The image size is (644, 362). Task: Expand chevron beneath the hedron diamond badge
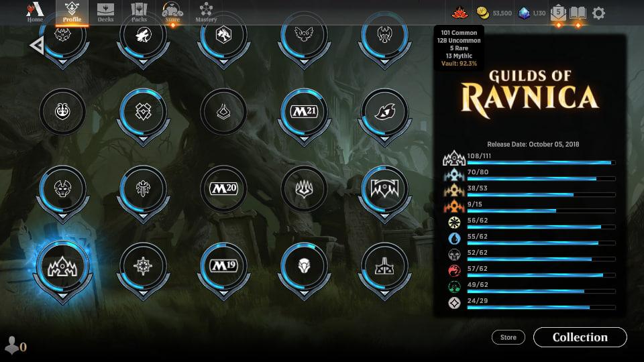click(x=143, y=139)
